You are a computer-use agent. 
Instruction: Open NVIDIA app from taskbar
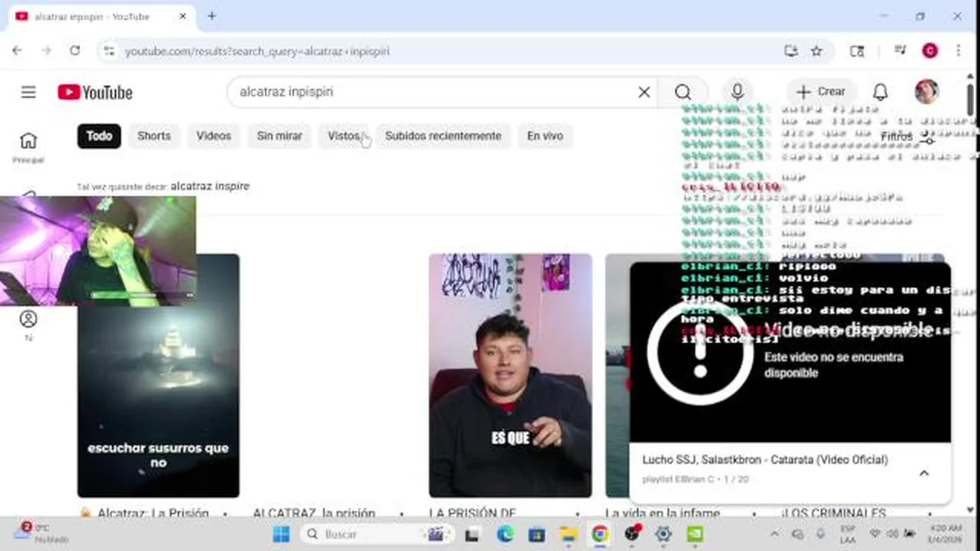pyautogui.click(x=694, y=534)
